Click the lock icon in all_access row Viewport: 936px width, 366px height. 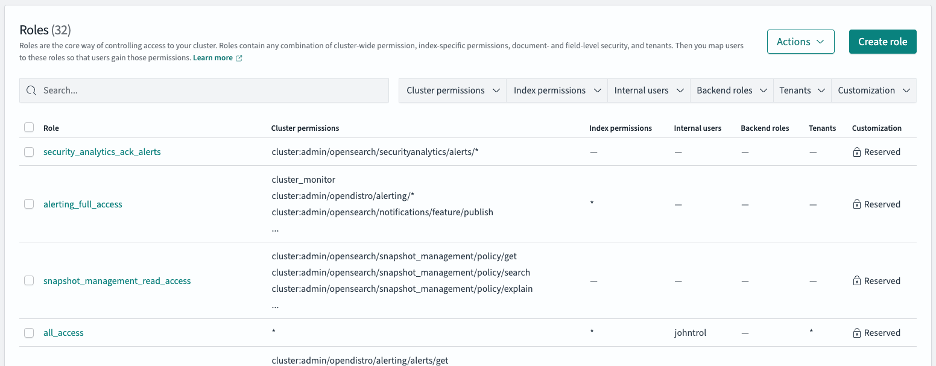(857, 333)
